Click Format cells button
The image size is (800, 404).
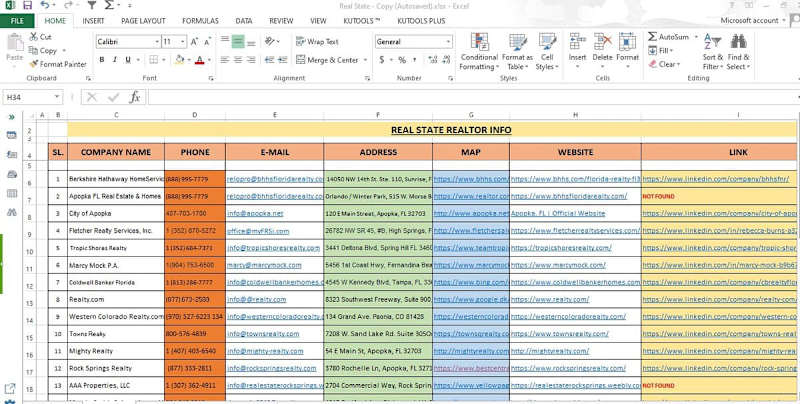pos(628,52)
